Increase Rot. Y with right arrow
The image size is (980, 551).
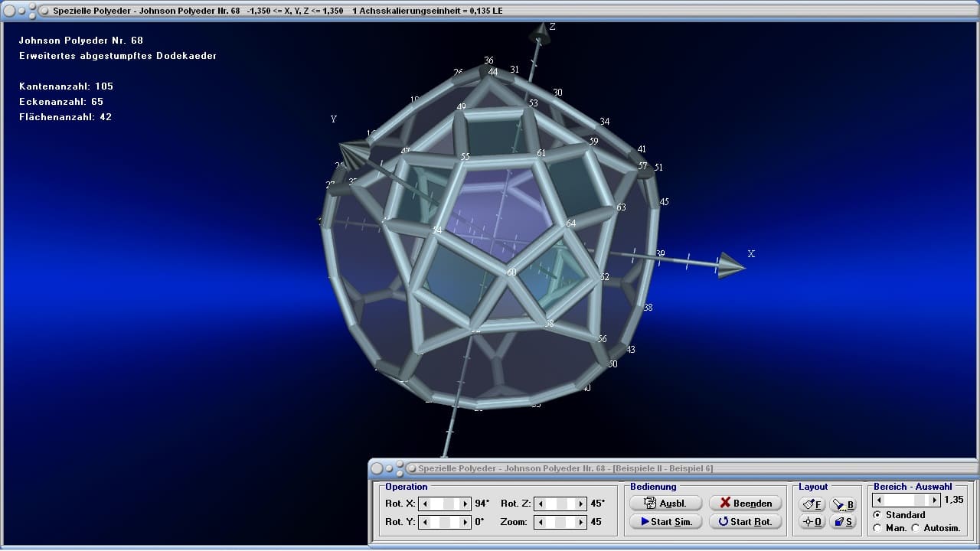click(465, 522)
